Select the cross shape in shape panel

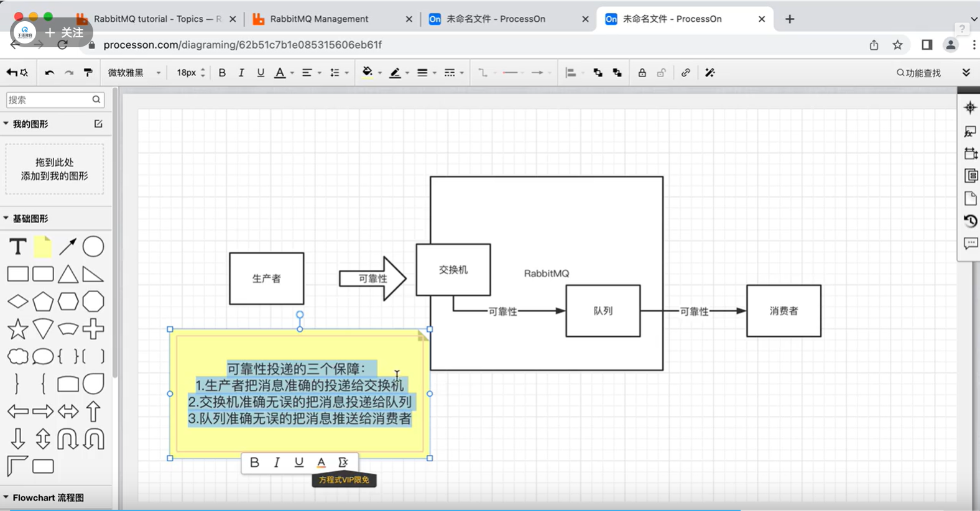click(x=93, y=329)
